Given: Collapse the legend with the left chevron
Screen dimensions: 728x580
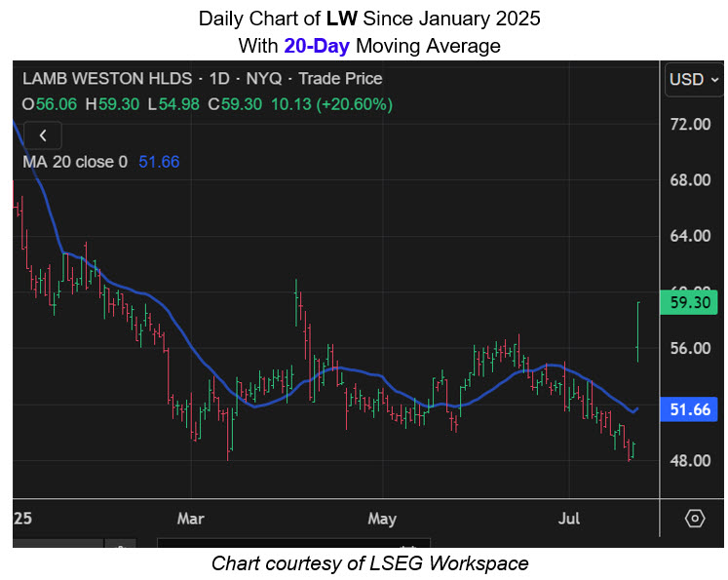Looking at the screenshot, I should [43, 135].
